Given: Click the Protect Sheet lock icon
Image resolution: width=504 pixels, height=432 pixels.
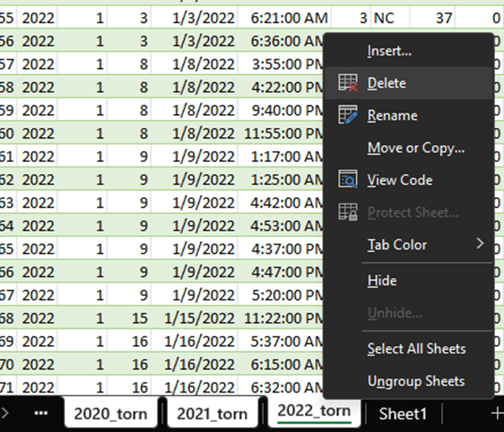Looking at the screenshot, I should pos(348,212).
